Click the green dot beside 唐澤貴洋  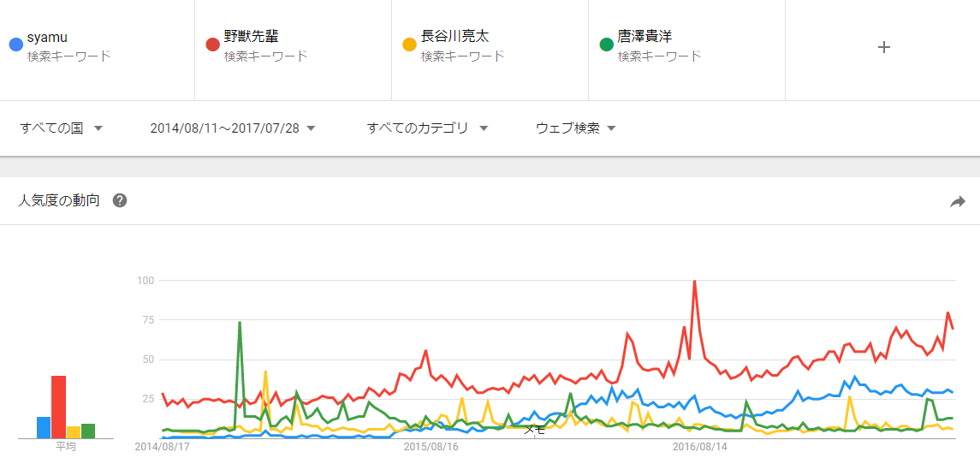click(606, 45)
